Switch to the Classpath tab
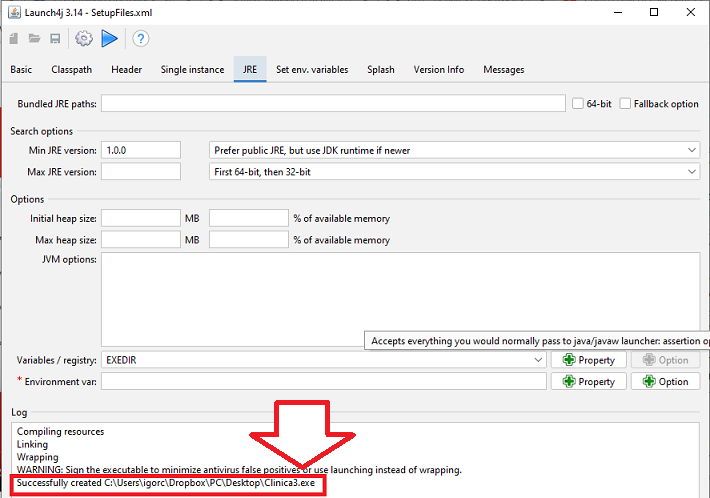This screenshot has width=710, height=498. point(72,70)
